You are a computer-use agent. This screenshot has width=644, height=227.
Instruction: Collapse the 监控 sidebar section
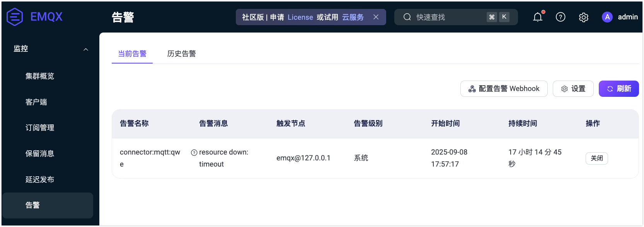(x=86, y=49)
